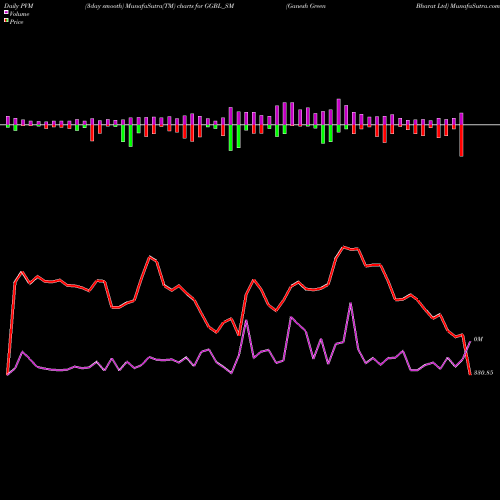The width and height of the screenshot is (500, 500).
Task: Click the 'Volume' legend label
Action: tap(19, 14)
